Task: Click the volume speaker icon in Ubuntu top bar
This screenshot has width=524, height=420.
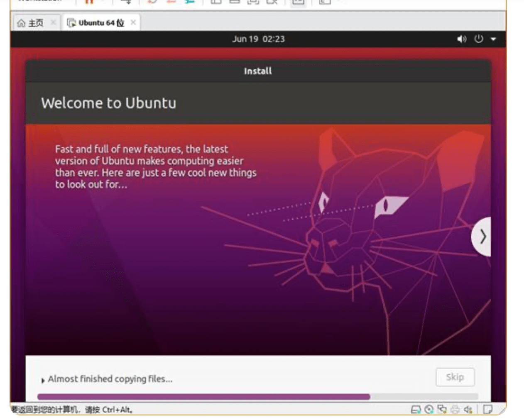Action: pos(462,39)
